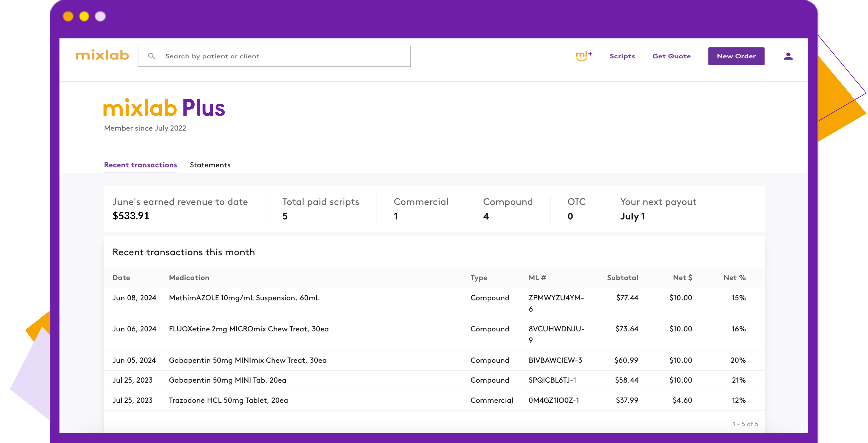
Task: Open the user account profile icon
Action: point(788,56)
